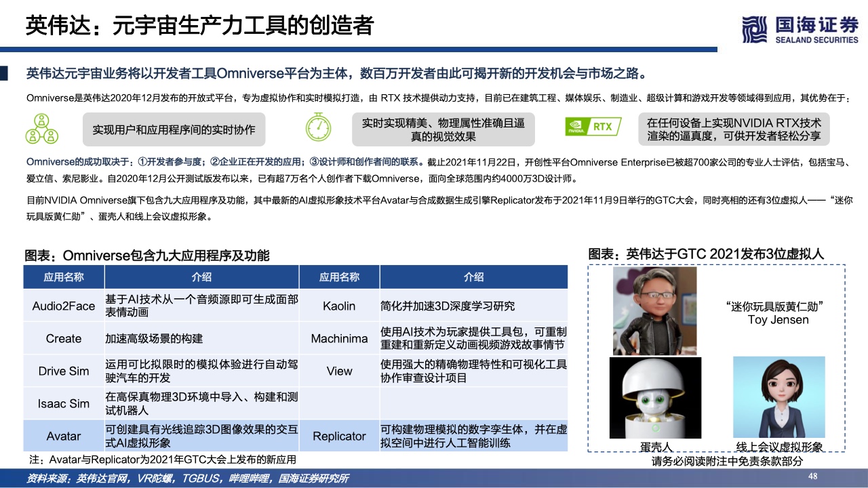Select the eggshell robot 蛋壳人 image
Screen dimensions: 868x488
[x=654, y=399]
